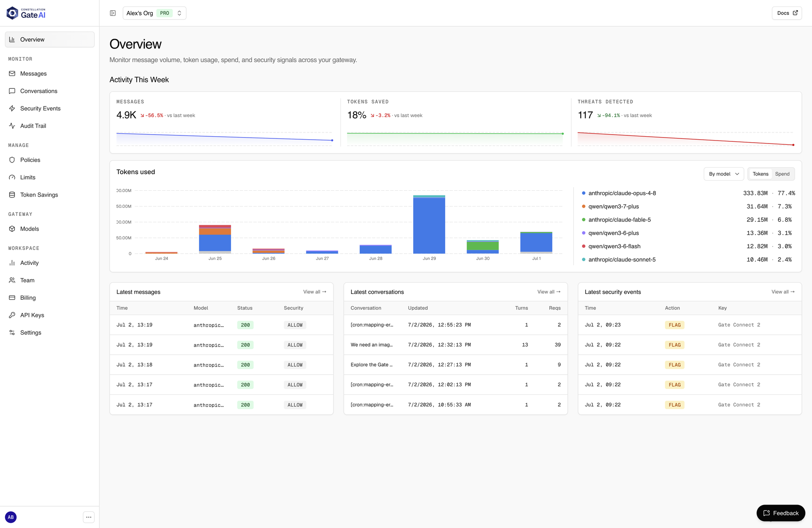
Task: Open the Policies page
Action: (x=50, y=160)
